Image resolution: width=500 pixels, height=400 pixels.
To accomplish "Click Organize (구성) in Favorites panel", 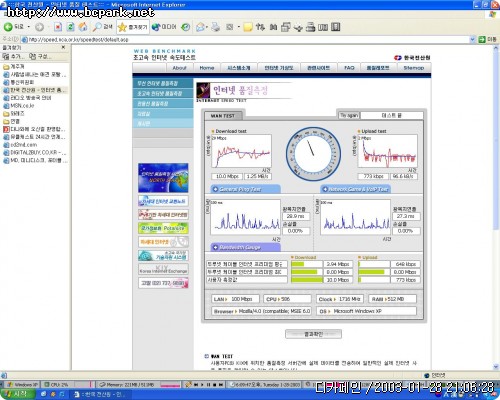I will click(40, 56).
